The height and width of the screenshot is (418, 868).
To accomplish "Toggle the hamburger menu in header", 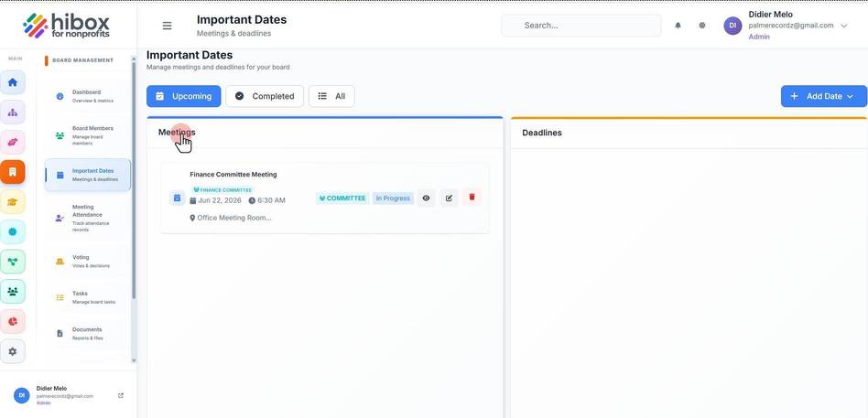I will (167, 26).
